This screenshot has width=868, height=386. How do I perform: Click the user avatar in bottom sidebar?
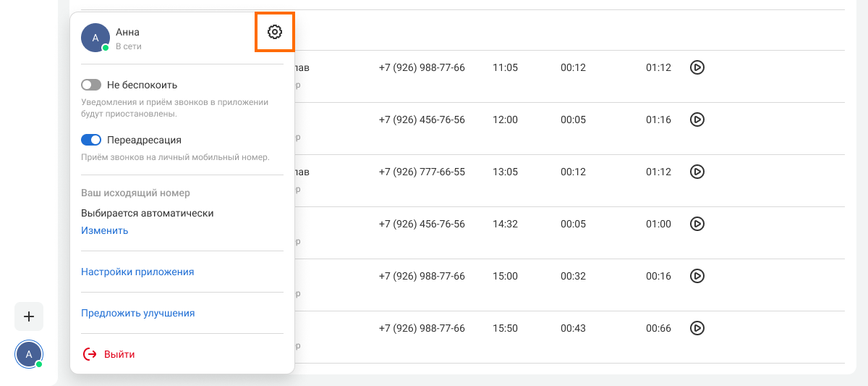[x=29, y=354]
